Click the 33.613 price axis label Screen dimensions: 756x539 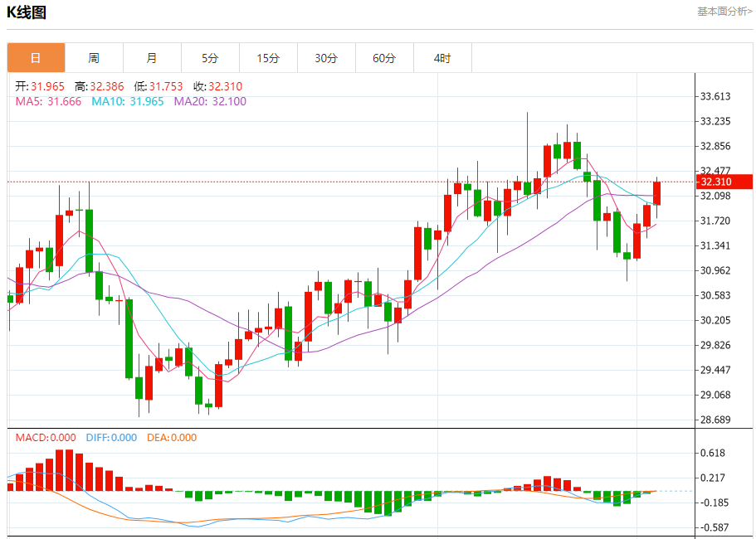coord(715,96)
